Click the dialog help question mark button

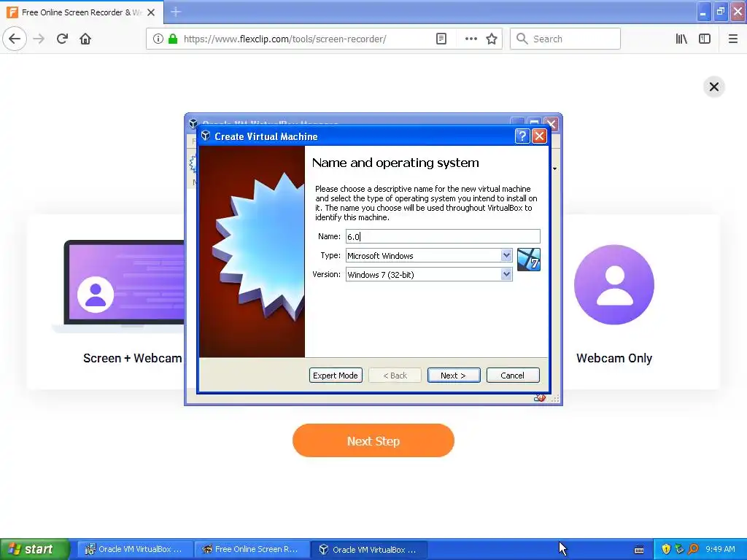(522, 136)
